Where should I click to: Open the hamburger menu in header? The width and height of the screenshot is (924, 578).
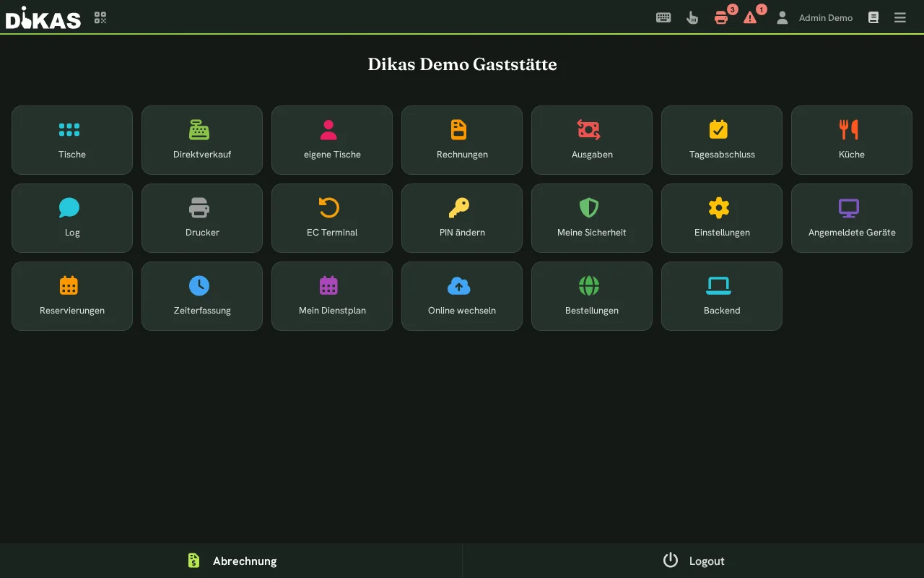coord(900,17)
